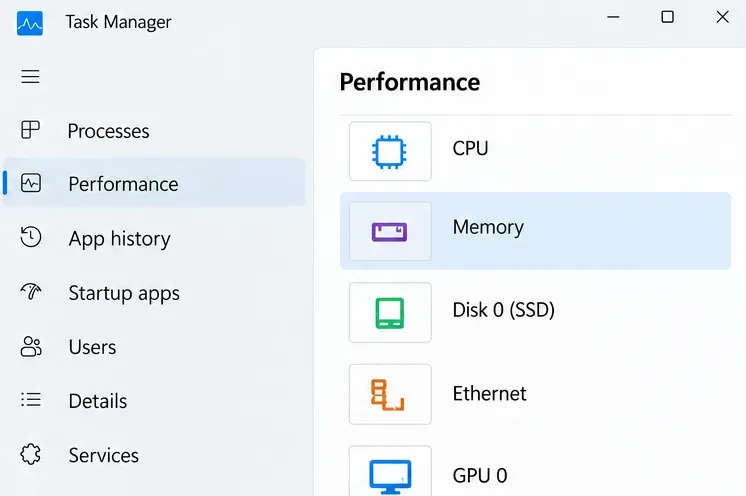Image resolution: width=746 pixels, height=496 pixels.
Task: Open Startup apps page
Action: (x=124, y=293)
